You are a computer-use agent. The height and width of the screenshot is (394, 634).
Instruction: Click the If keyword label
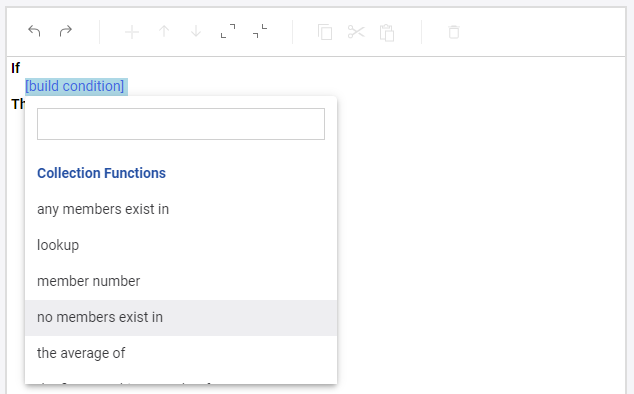(15, 68)
